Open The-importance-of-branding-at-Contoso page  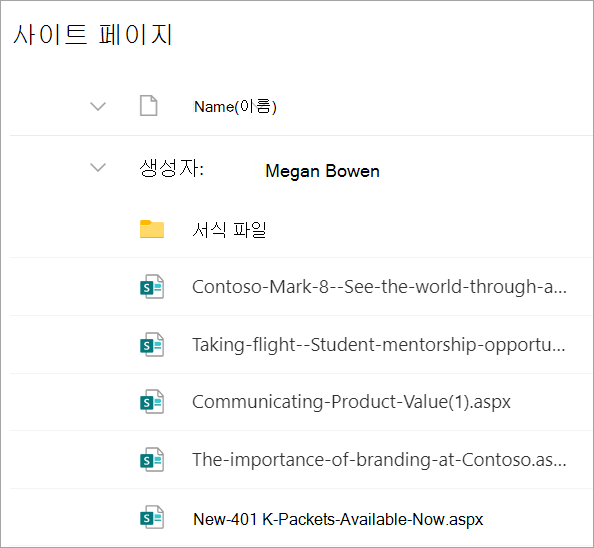click(379, 460)
